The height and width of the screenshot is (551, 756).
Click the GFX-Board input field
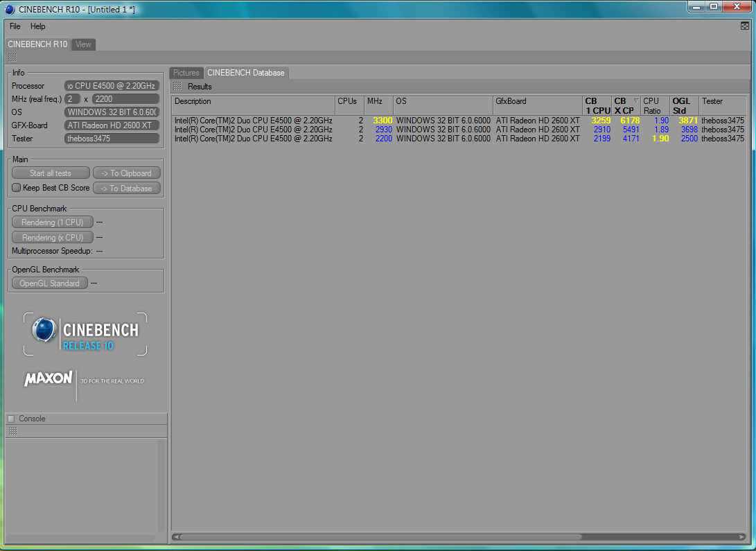point(112,125)
